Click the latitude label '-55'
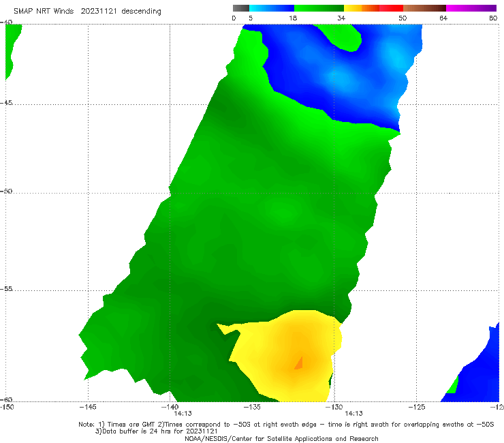 pos(6,289)
